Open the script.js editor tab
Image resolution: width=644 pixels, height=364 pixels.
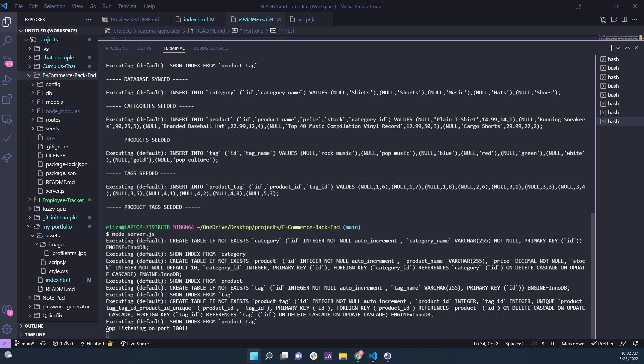[x=306, y=20]
